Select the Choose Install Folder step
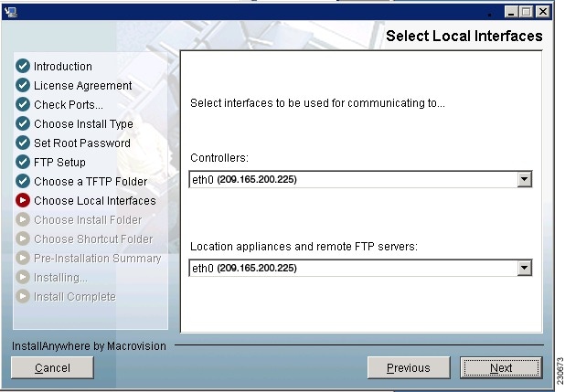The image size is (565, 392). tap(87, 219)
